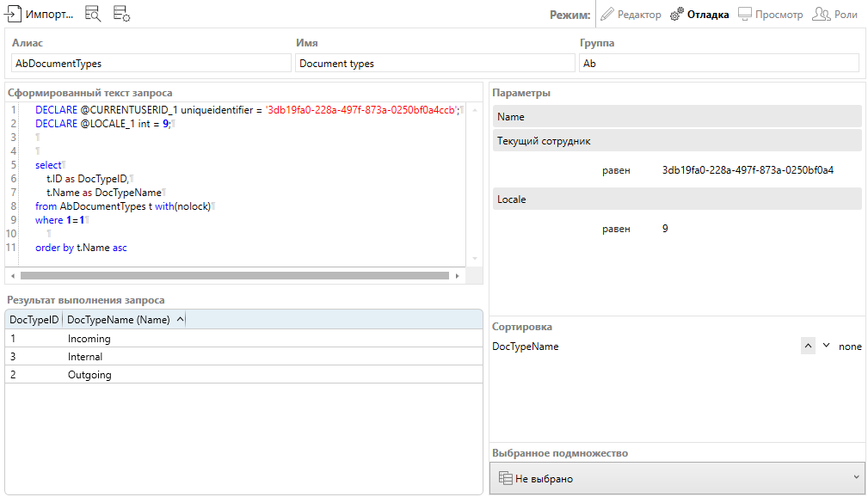
Task: Switch to Отладка mode
Action: click(x=699, y=15)
